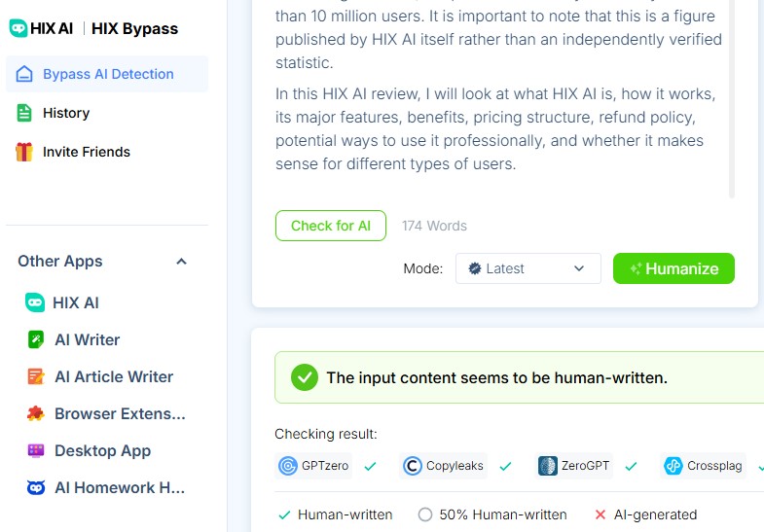
Task: Click the HIX AI logo icon
Action: (x=18, y=28)
